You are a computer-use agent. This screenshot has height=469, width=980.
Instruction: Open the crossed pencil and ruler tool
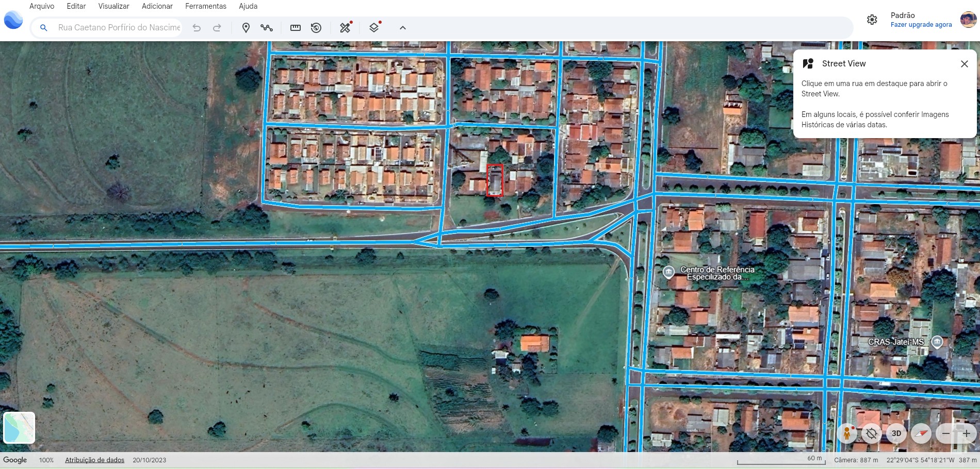click(345, 28)
